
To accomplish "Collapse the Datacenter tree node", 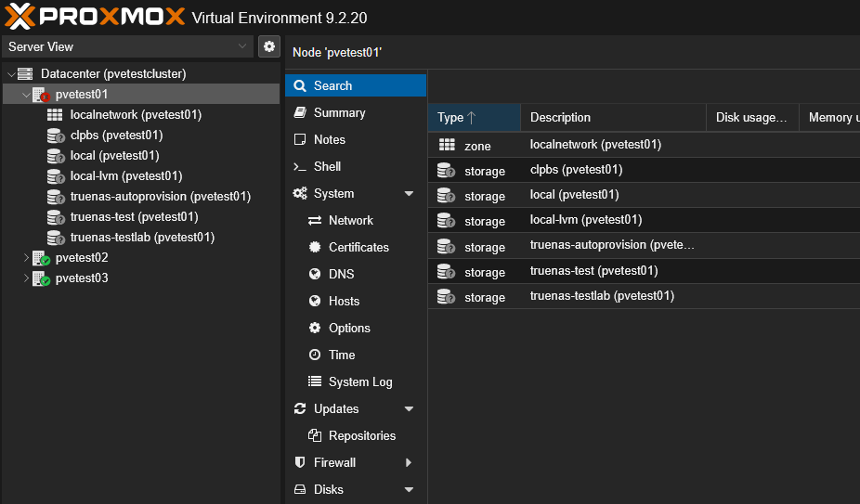I will tap(11, 74).
